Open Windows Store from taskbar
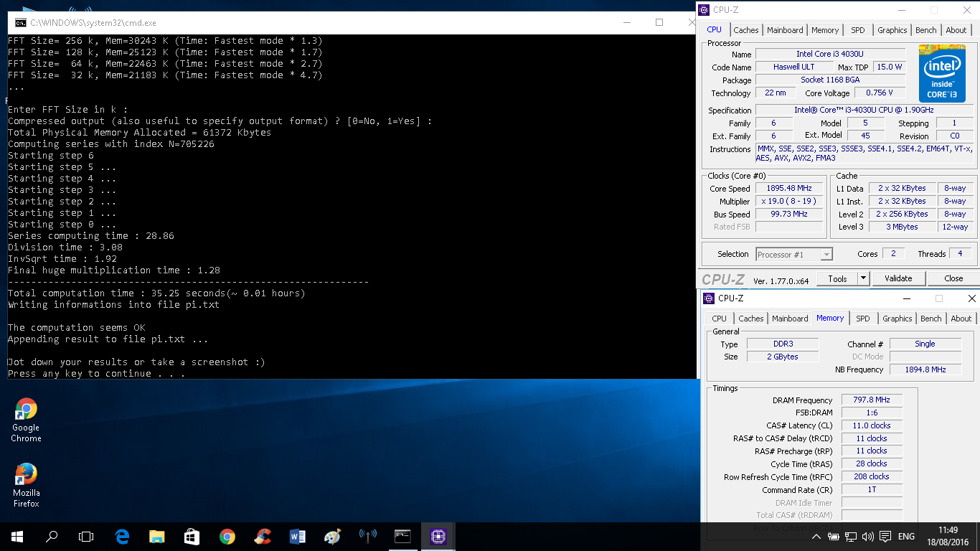The image size is (980, 551). [192, 536]
